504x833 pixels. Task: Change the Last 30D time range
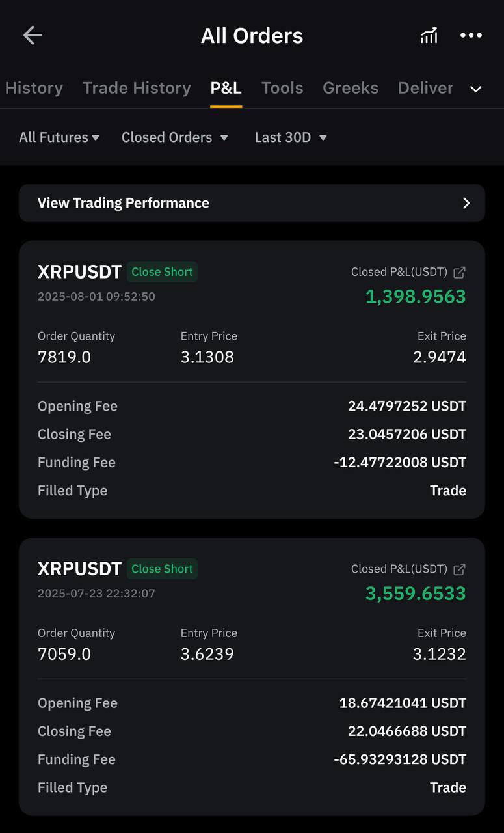coord(291,137)
